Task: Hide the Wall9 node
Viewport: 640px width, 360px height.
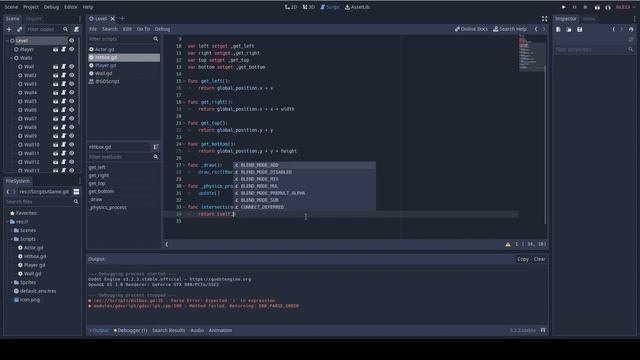Action: coord(72,136)
